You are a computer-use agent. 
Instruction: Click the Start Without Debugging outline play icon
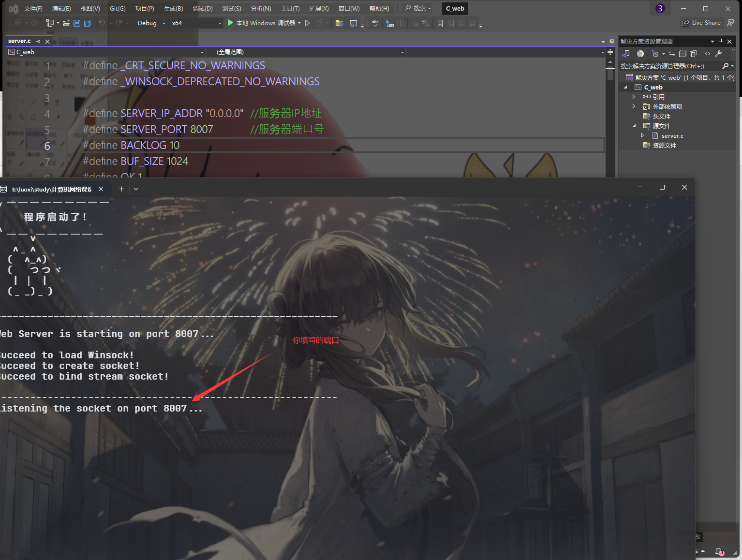(x=307, y=23)
